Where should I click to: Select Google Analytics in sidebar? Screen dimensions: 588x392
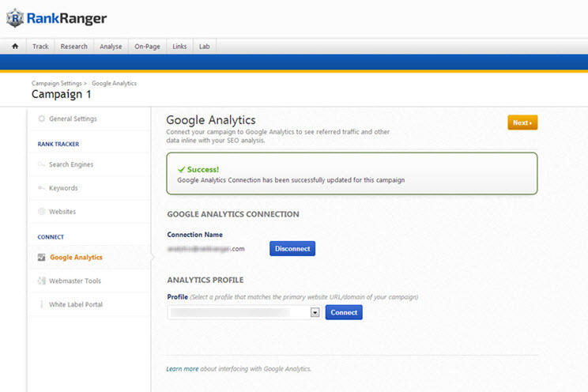click(x=76, y=258)
